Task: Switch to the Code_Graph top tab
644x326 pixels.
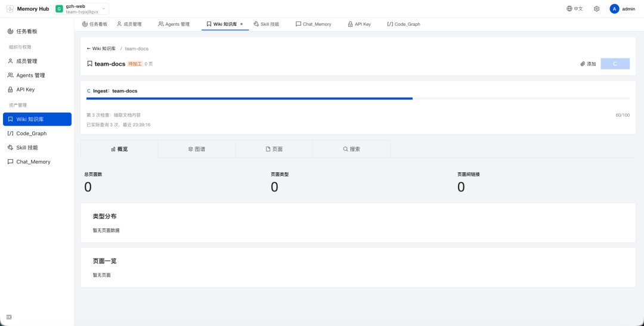Action: click(x=404, y=24)
